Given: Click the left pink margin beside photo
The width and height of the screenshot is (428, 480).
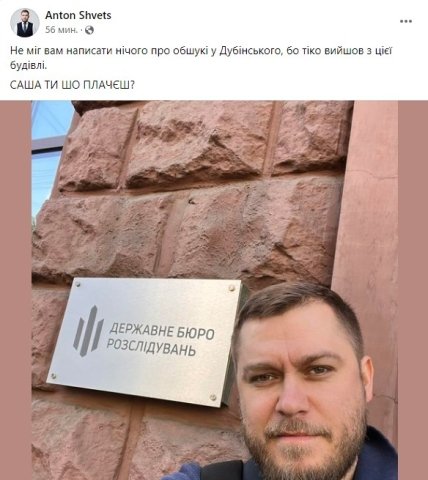Looking at the screenshot, I should (x=16, y=290).
